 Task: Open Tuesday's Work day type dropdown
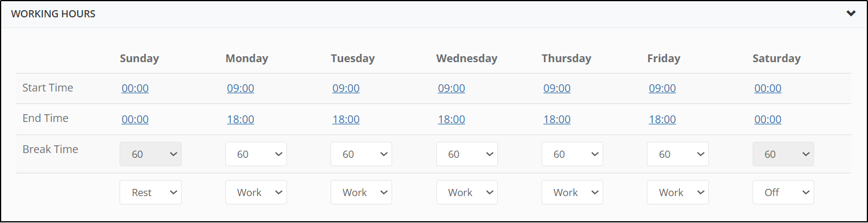[361, 193]
